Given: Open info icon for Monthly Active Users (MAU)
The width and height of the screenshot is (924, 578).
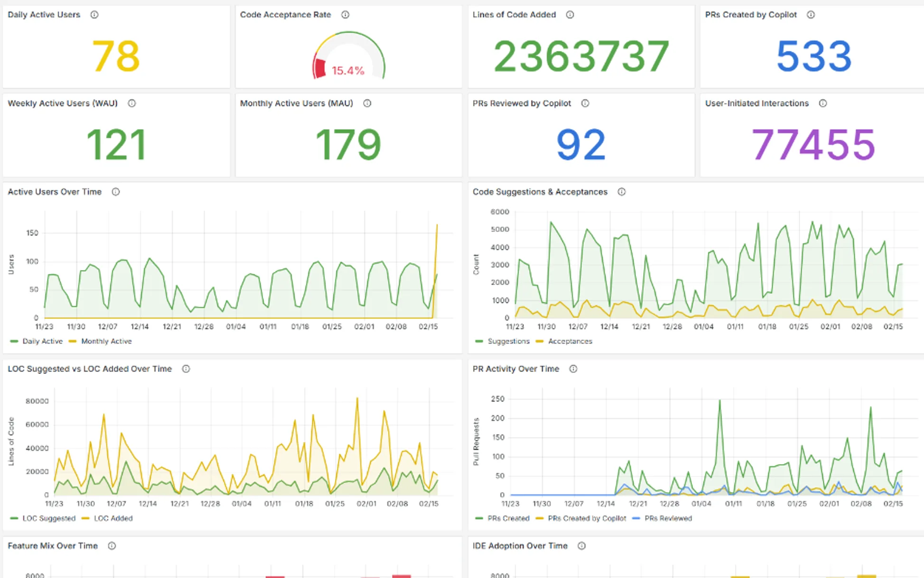Looking at the screenshot, I should click(367, 103).
